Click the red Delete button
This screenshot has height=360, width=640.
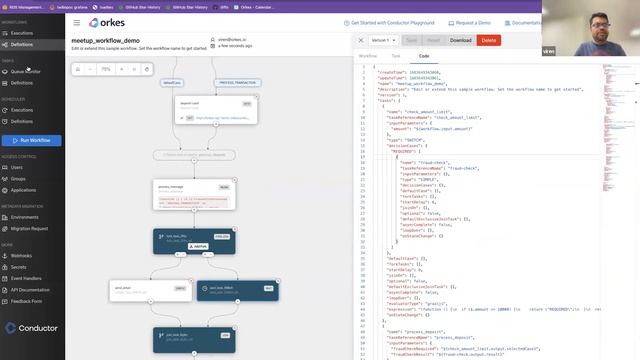click(x=489, y=40)
